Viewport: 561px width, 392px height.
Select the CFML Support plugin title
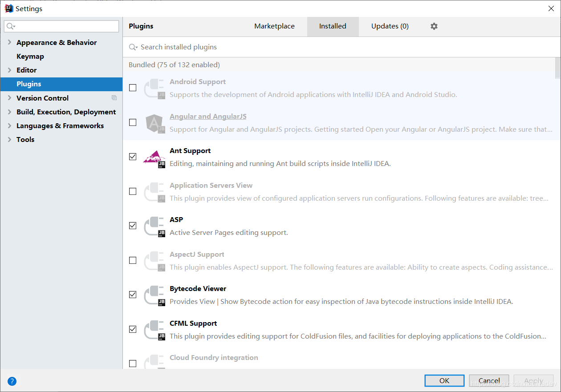coord(193,323)
